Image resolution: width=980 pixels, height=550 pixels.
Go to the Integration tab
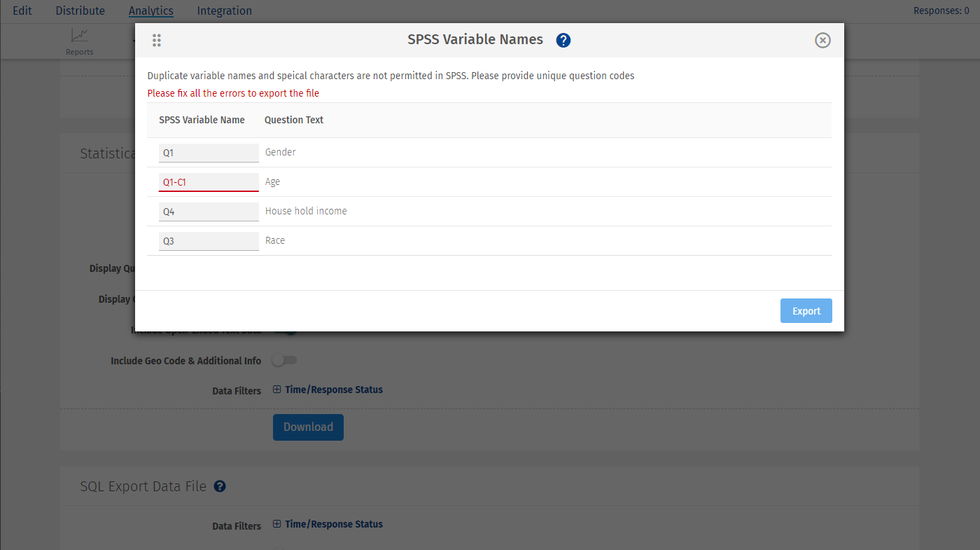[x=225, y=11]
